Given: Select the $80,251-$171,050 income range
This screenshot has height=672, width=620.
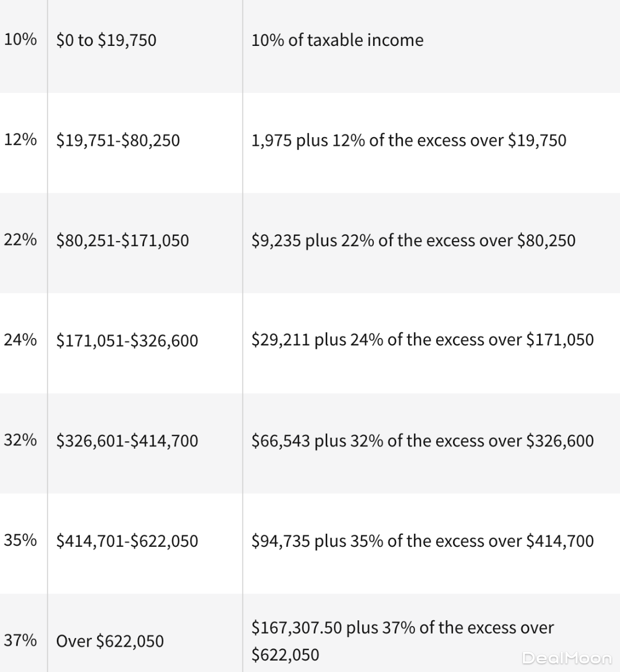Looking at the screenshot, I should (122, 240).
